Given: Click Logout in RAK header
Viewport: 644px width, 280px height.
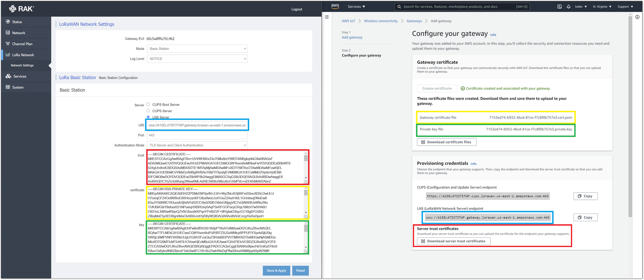Looking at the screenshot, I should point(297,9).
